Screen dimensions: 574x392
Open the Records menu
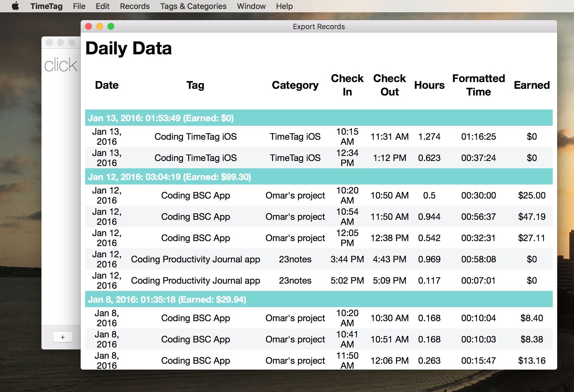[135, 6]
